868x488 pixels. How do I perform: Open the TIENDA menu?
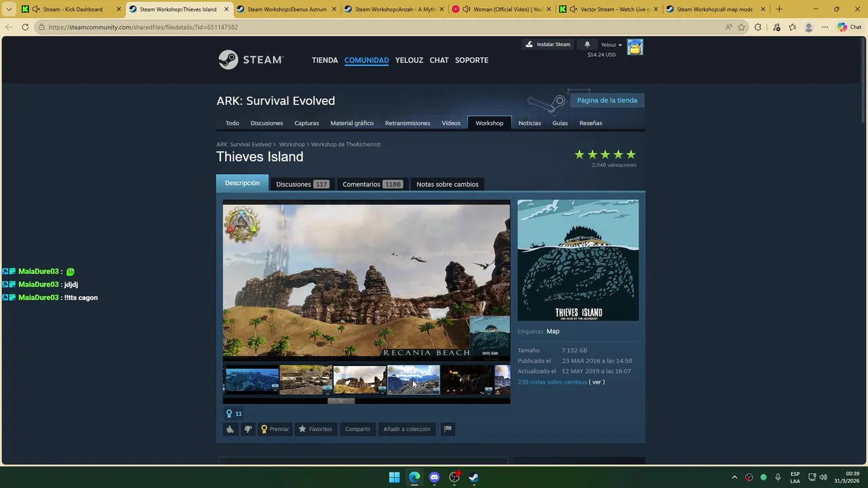pyautogui.click(x=325, y=60)
